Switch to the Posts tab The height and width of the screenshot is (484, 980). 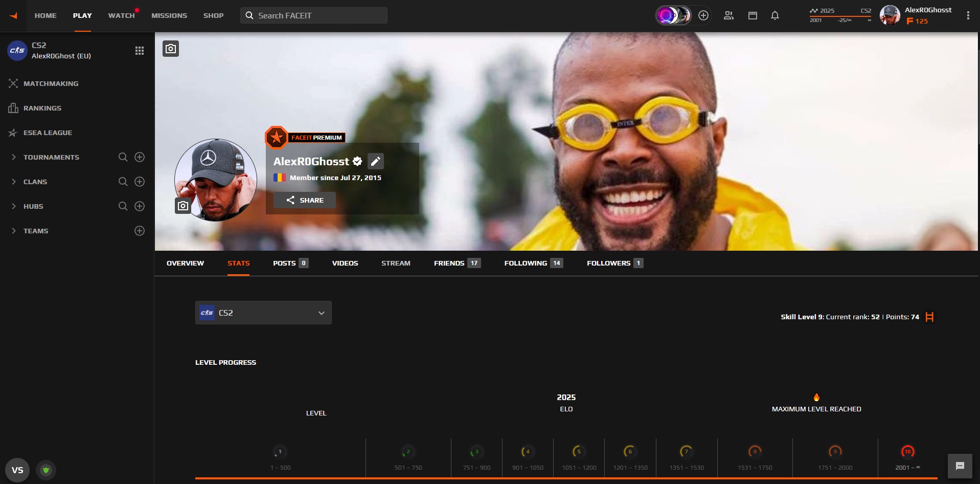pos(290,263)
